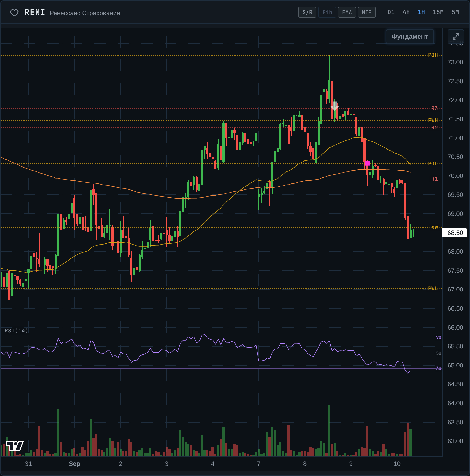Click the current price label 68.50
Viewport: 470px width, 476px height.
coord(455,233)
